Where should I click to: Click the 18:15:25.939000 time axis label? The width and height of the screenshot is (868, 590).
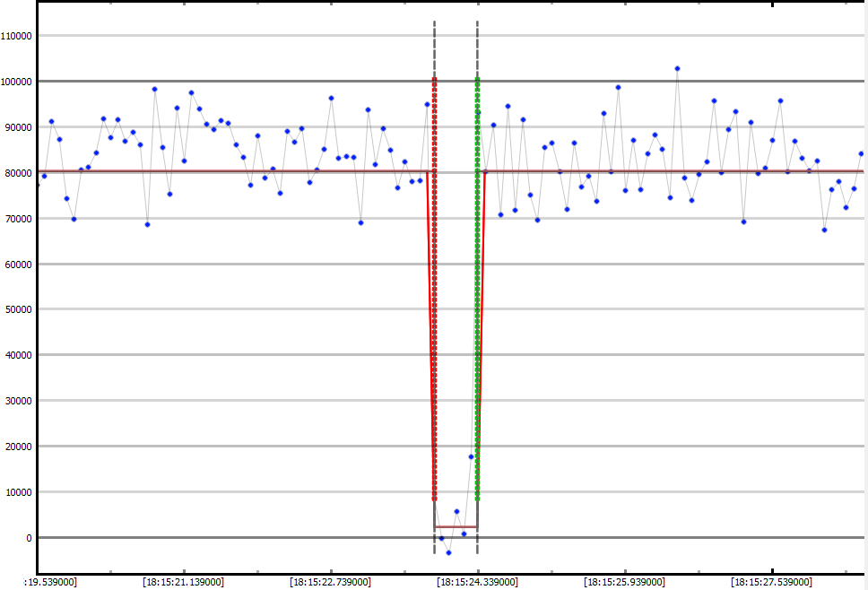[x=625, y=582]
